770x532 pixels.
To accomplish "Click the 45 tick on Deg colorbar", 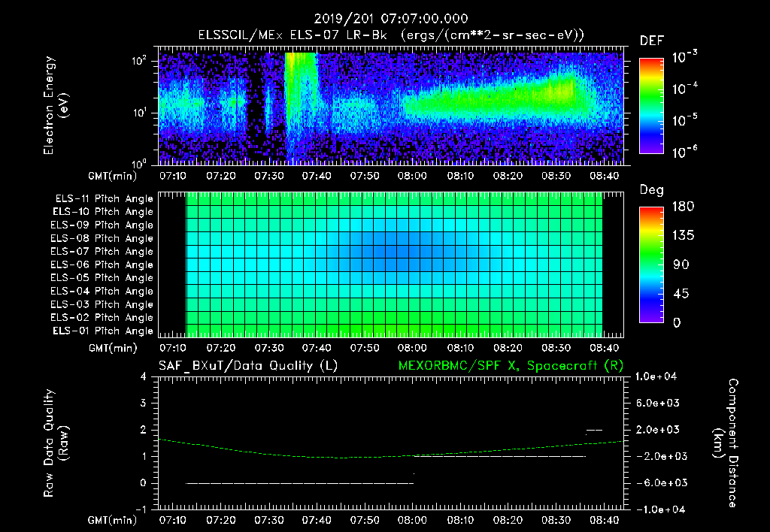I will point(681,294).
